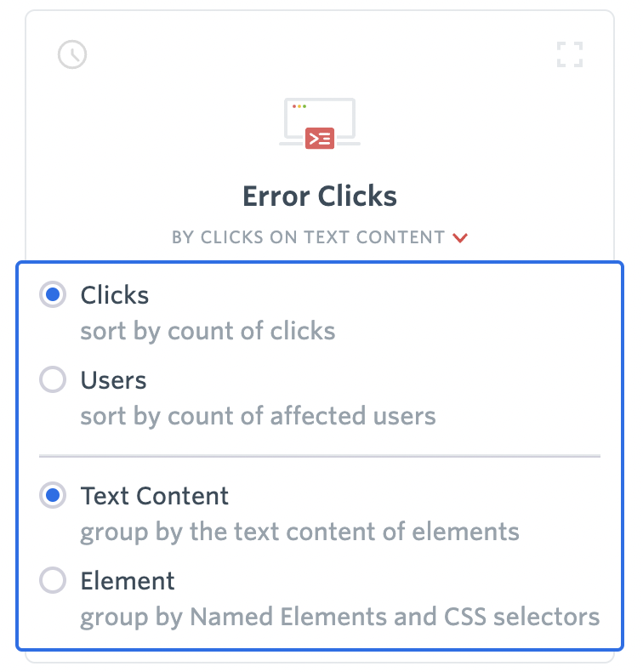This screenshot has height=672, width=643.
Task: Choose the 'Users' option label
Action: coord(113,380)
